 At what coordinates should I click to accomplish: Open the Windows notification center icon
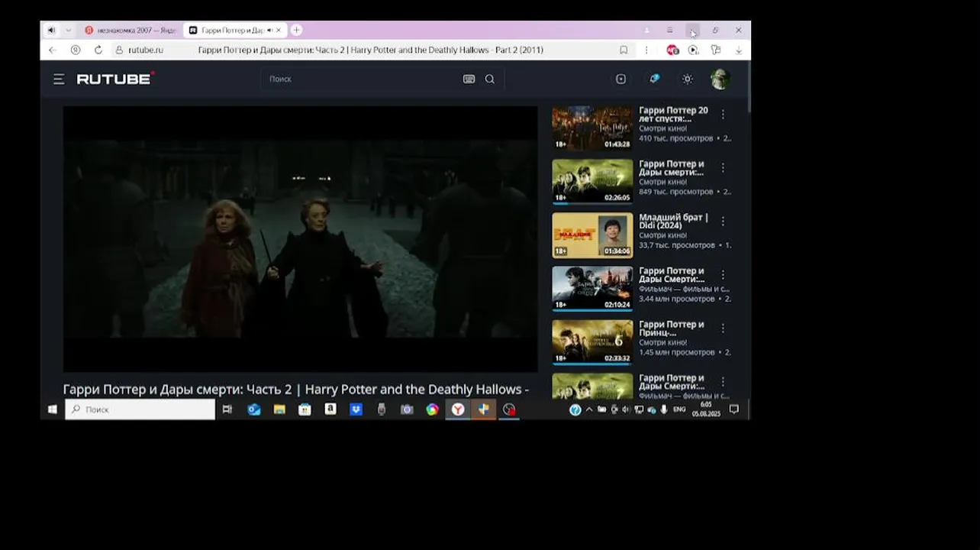[734, 409]
